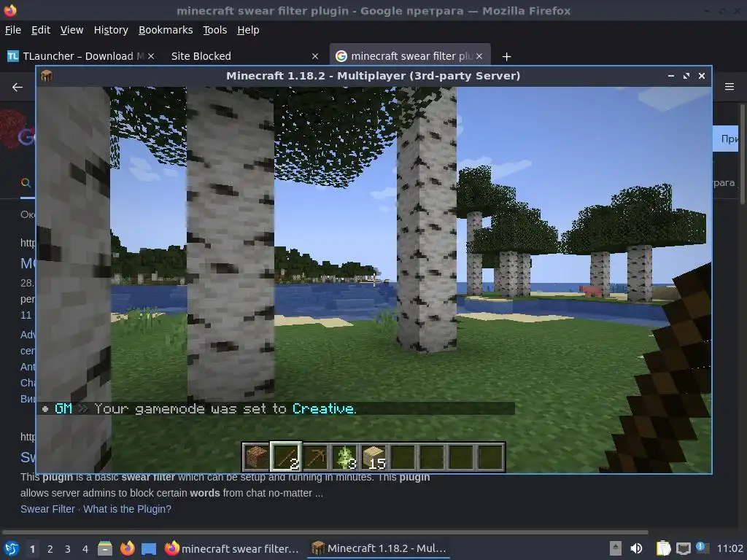This screenshot has width=747, height=560.
Task: Select the sapling hotbar slot with 3
Action: click(344, 456)
